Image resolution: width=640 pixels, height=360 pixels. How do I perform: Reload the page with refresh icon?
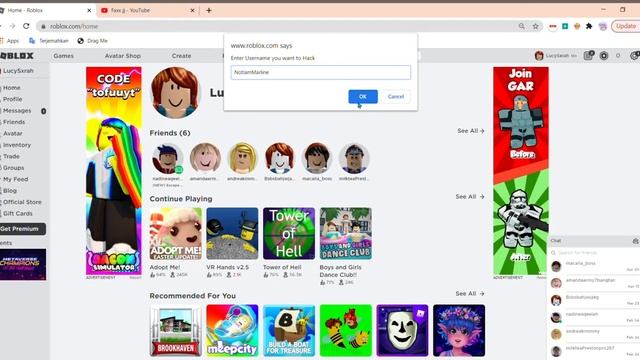click(26, 26)
